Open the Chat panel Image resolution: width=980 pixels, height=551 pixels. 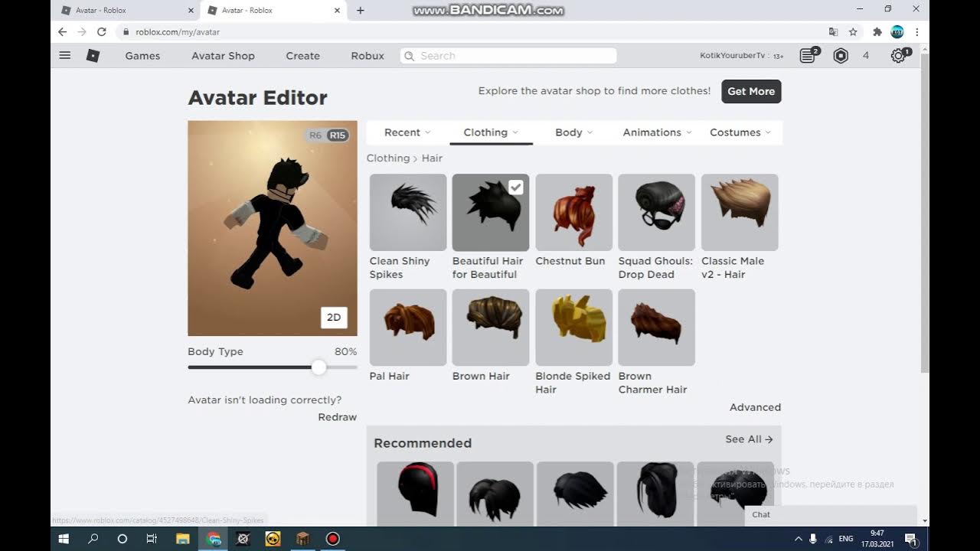point(831,515)
